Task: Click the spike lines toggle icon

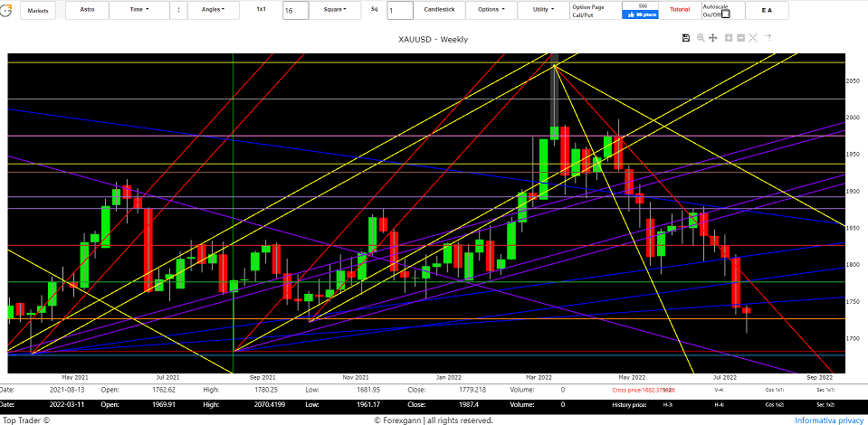Action: 768,38
